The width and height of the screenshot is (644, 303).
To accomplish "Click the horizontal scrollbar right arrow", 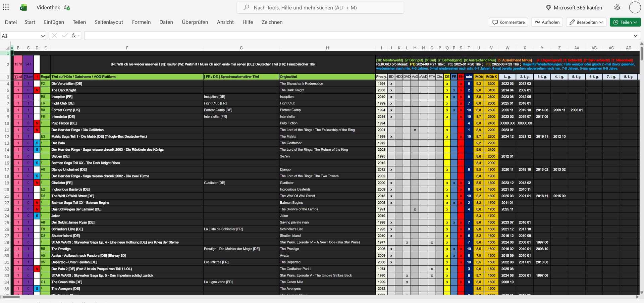I will click(x=638, y=297).
